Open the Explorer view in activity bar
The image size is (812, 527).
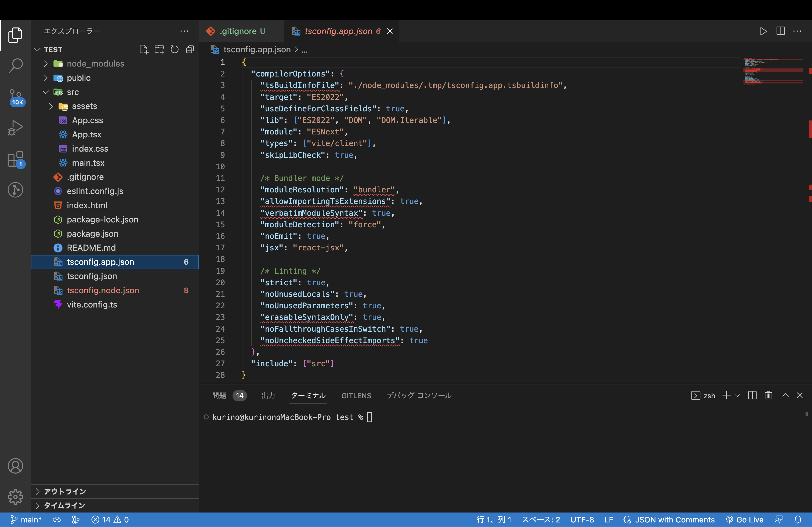point(15,35)
